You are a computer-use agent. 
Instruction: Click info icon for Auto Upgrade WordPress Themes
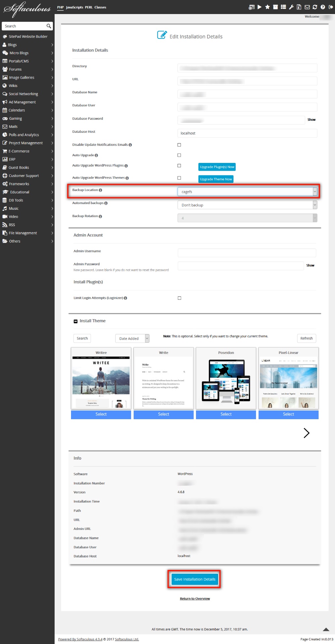point(127,178)
